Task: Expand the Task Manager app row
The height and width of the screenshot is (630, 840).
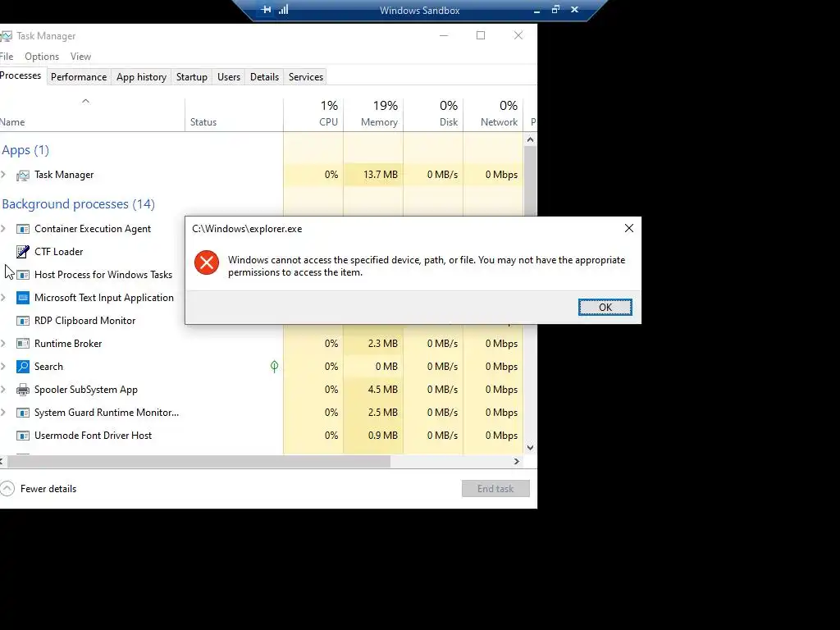Action: (x=3, y=175)
